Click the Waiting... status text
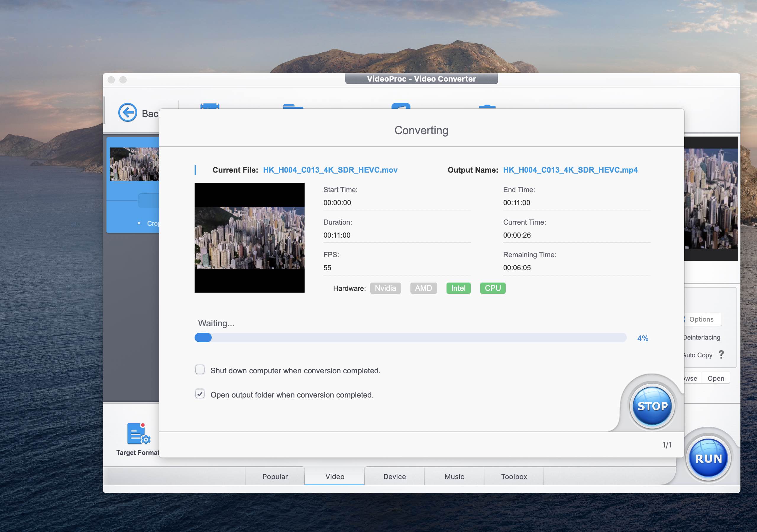This screenshot has width=757, height=532. [216, 323]
